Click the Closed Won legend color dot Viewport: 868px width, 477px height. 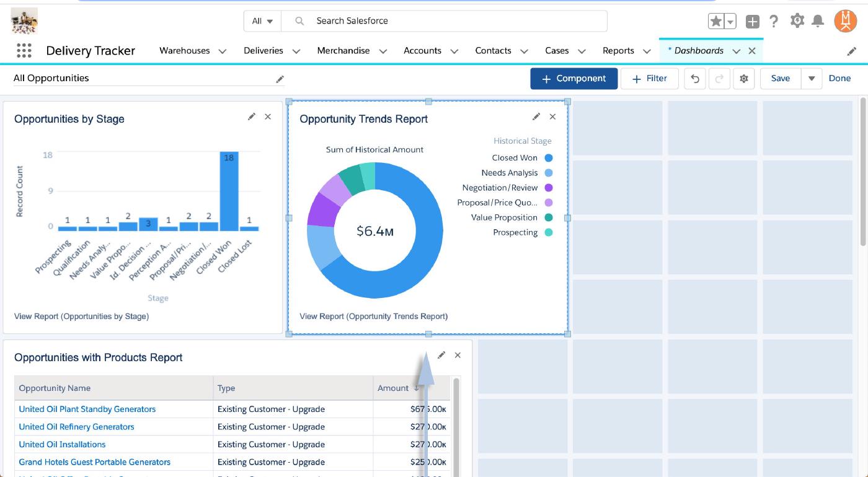[x=548, y=158]
